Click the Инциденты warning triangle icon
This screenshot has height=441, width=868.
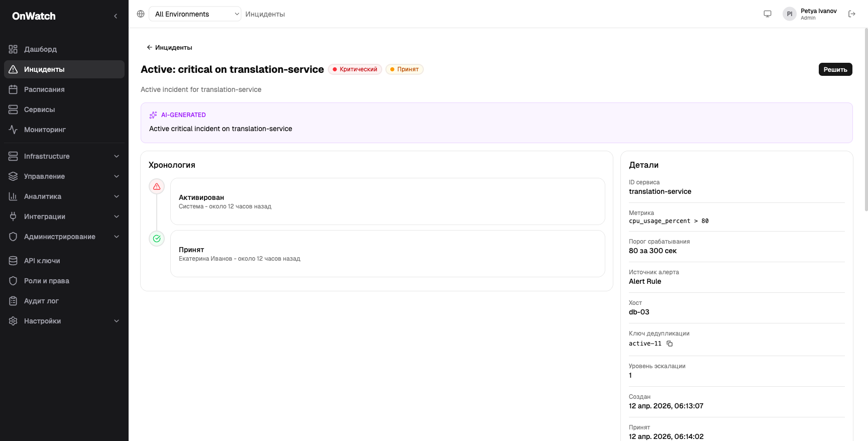(x=13, y=69)
